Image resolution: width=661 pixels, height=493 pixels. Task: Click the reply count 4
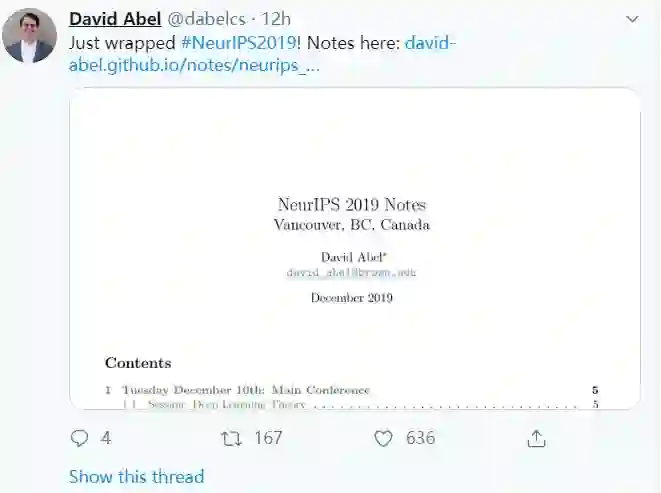point(106,438)
